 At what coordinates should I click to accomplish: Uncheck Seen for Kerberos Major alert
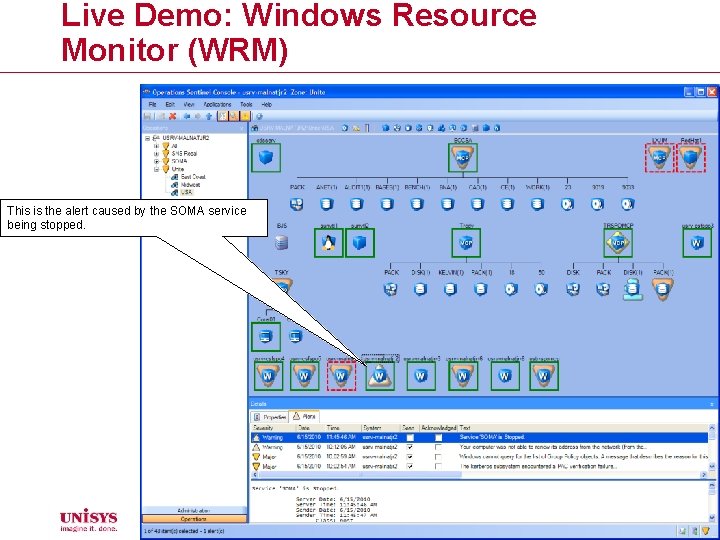point(410,466)
